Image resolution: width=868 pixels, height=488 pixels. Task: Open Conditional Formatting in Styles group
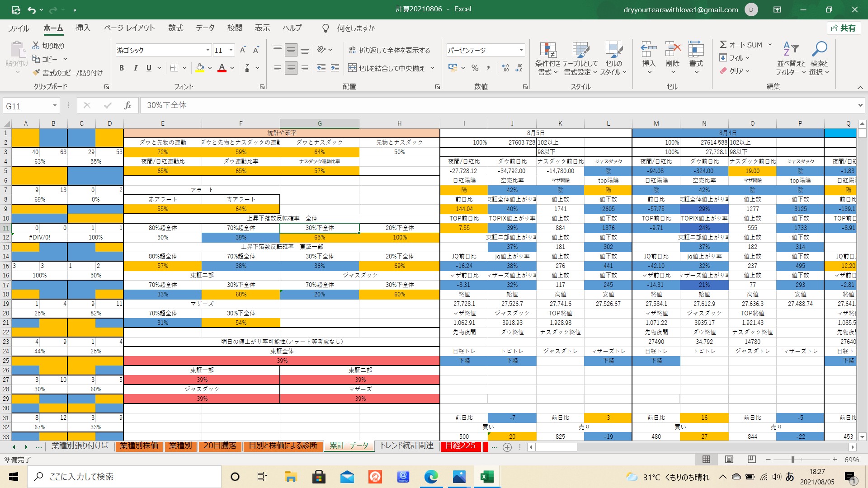[547, 59]
